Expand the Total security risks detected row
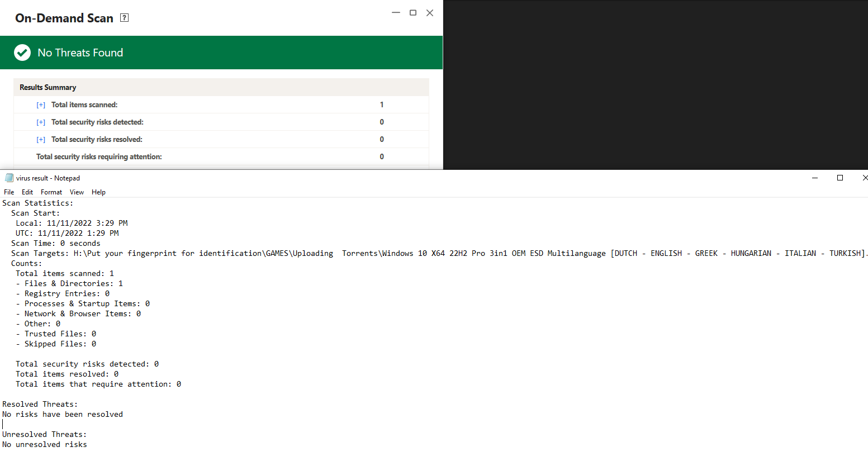Viewport: 868px width, 466px height. [x=41, y=122]
